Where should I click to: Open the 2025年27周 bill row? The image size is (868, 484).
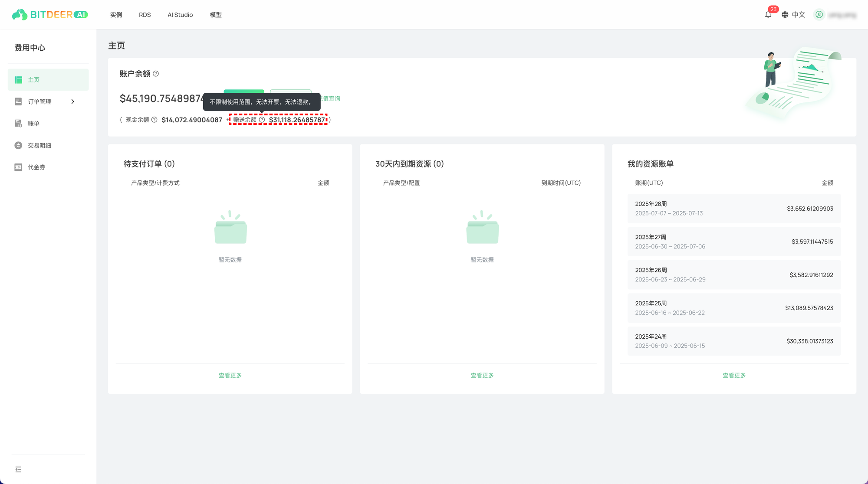tap(734, 242)
